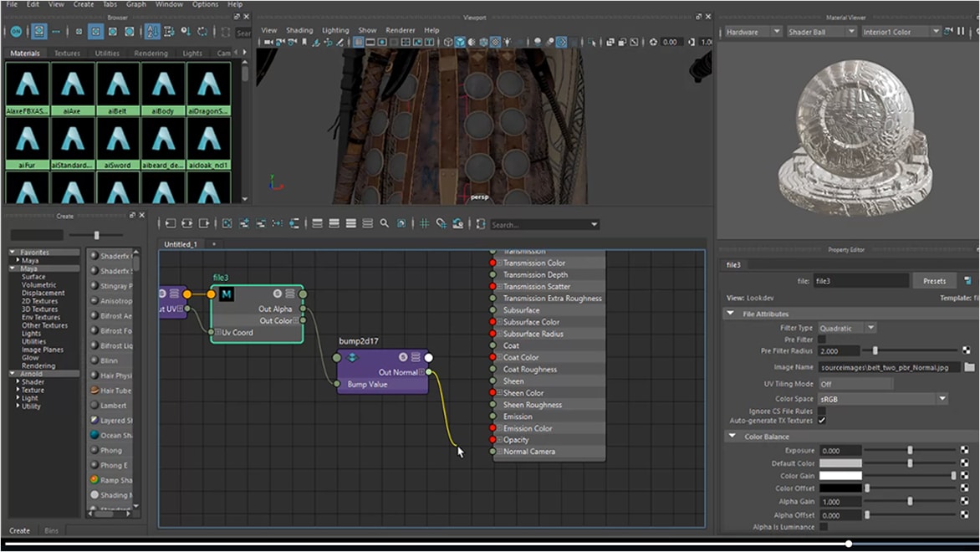Open the Filter Type dropdown
The image size is (980, 552).
[x=847, y=328]
